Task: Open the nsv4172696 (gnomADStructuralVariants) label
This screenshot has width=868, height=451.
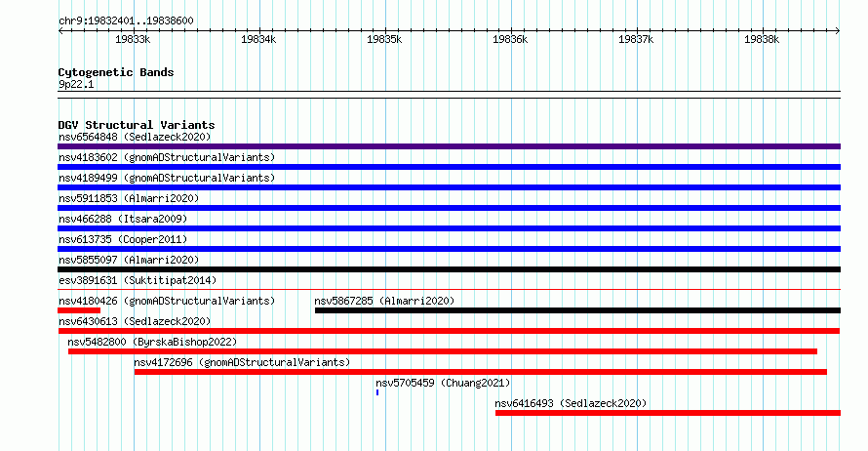Action: pos(242,362)
